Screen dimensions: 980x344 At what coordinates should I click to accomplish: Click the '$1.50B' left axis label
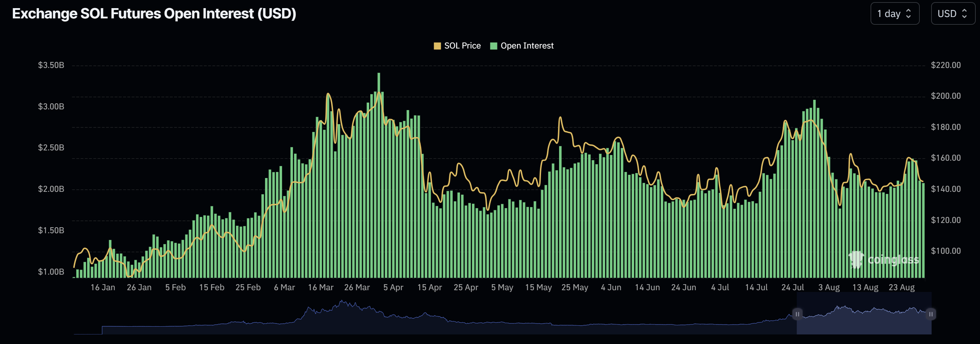point(51,230)
